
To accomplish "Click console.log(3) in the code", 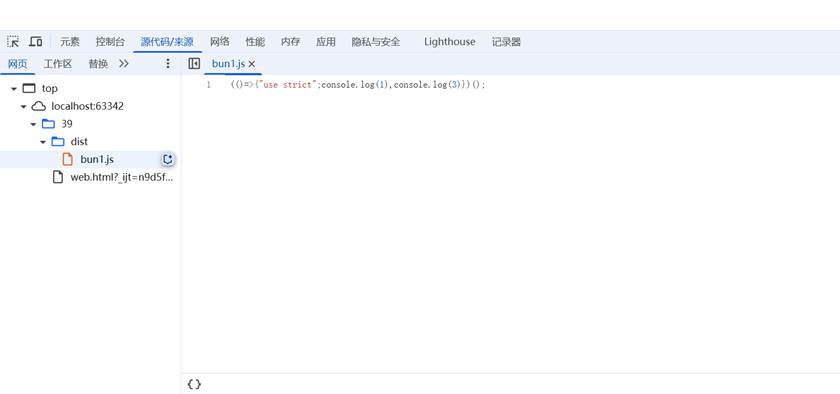I will [428, 85].
